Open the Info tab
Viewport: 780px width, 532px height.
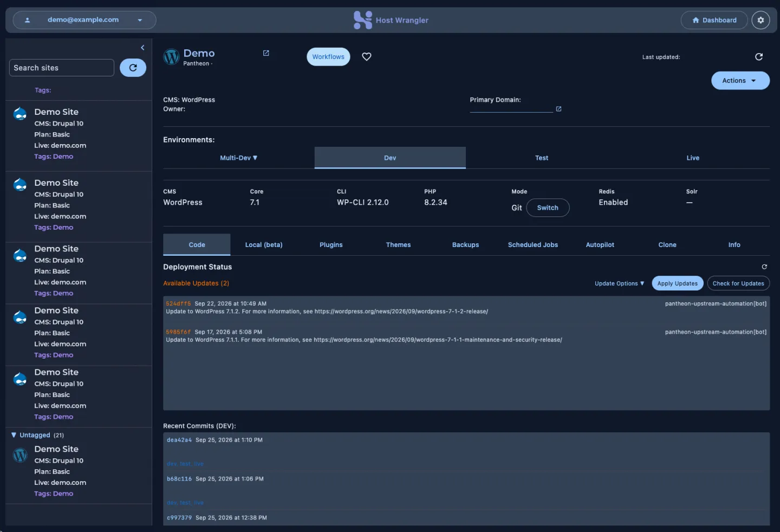click(x=734, y=245)
